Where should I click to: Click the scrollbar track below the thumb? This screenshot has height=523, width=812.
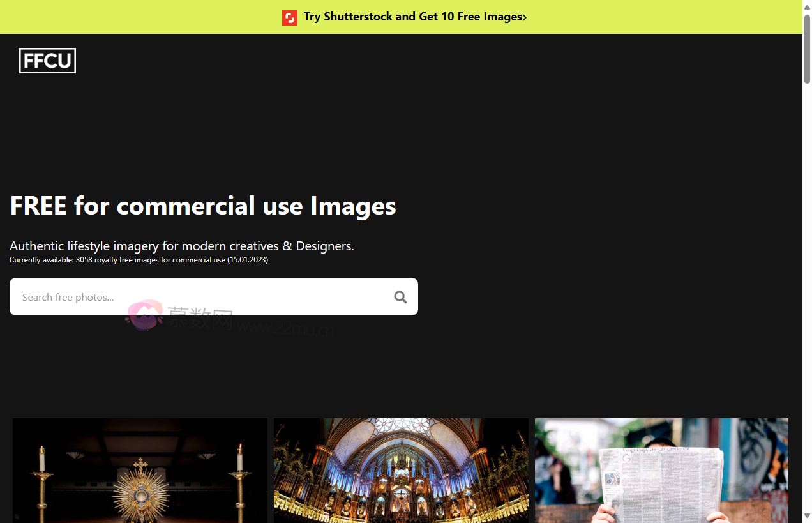tap(807, 287)
